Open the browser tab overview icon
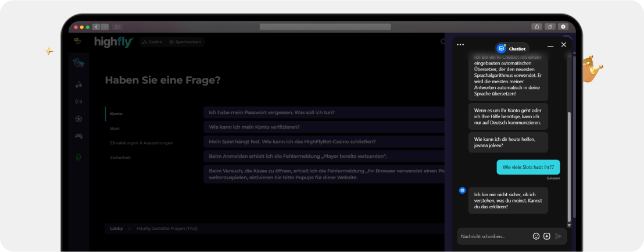644x252 pixels. click(x=550, y=27)
